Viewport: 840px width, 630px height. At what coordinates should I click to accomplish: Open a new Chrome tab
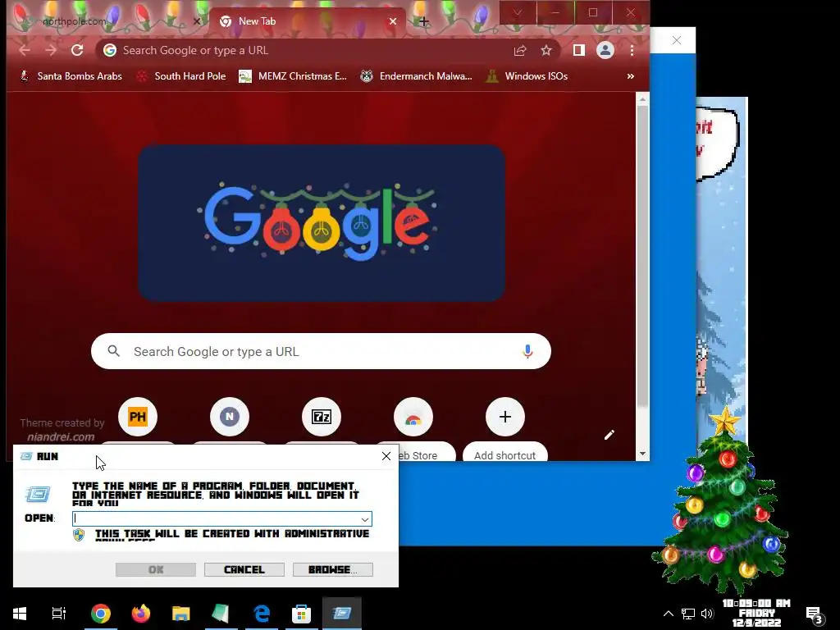424,21
